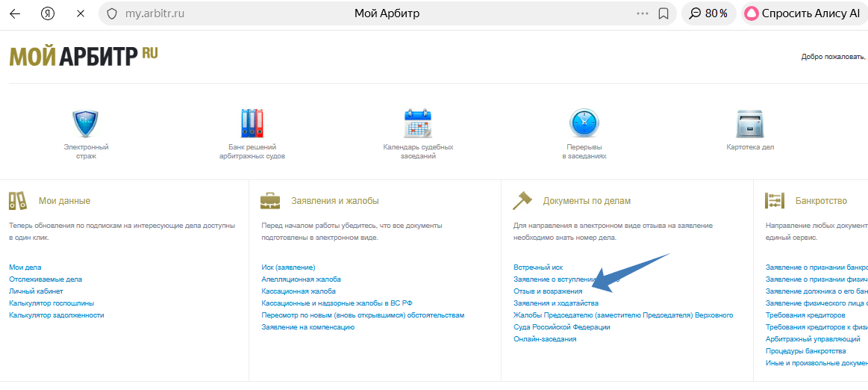Open Отзыв и возражения link
868x390 pixels.
(x=548, y=291)
